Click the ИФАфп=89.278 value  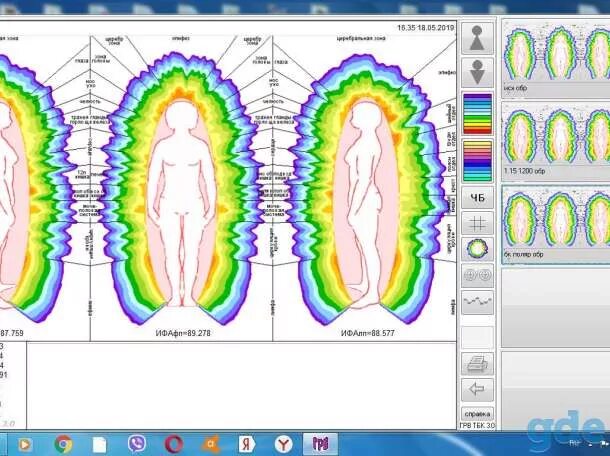tap(183, 333)
